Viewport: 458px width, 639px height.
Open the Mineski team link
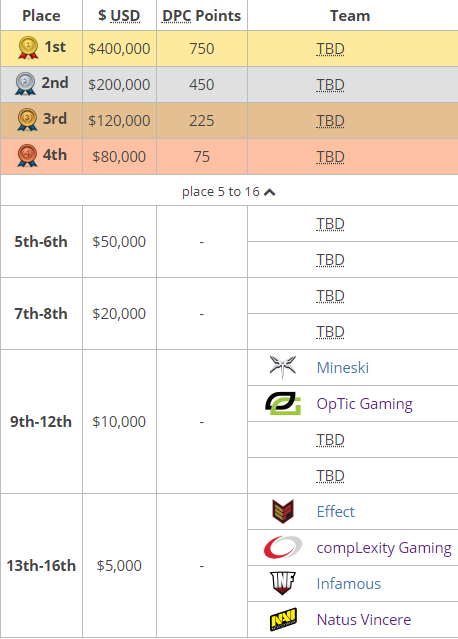[x=343, y=368]
